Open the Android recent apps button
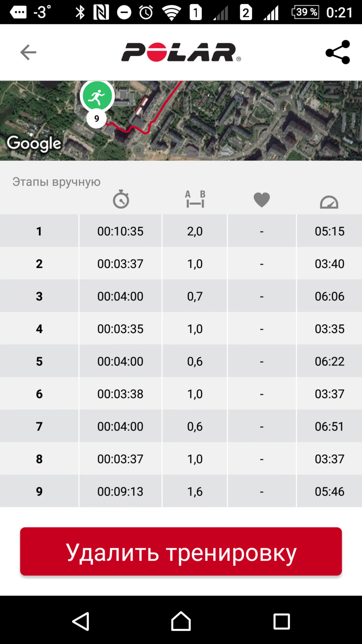The height and width of the screenshot is (644, 362). [x=281, y=621]
